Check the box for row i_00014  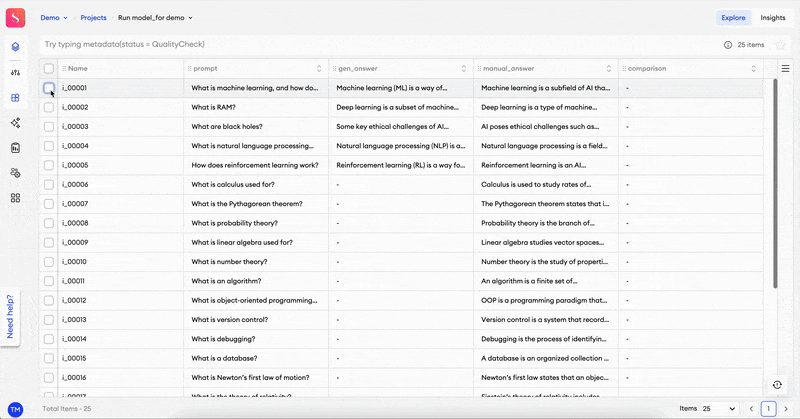pos(48,339)
